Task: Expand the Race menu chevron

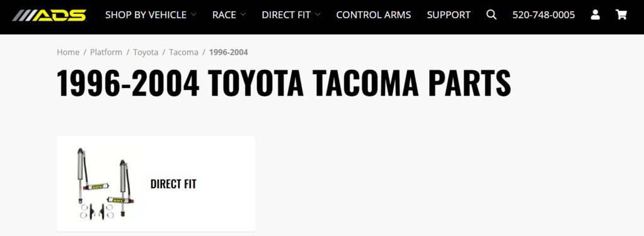Action: coord(243,14)
